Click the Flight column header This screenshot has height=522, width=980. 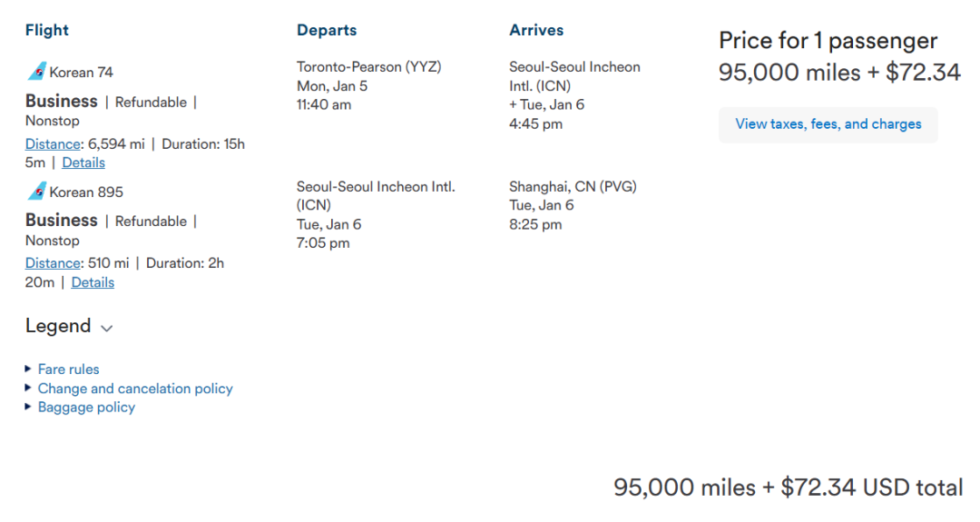(47, 30)
